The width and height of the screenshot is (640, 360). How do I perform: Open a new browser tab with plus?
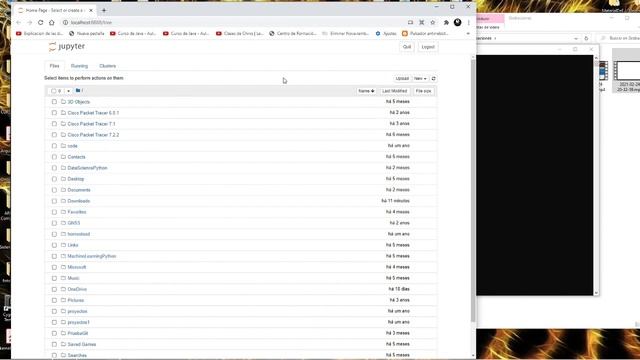point(104,10)
